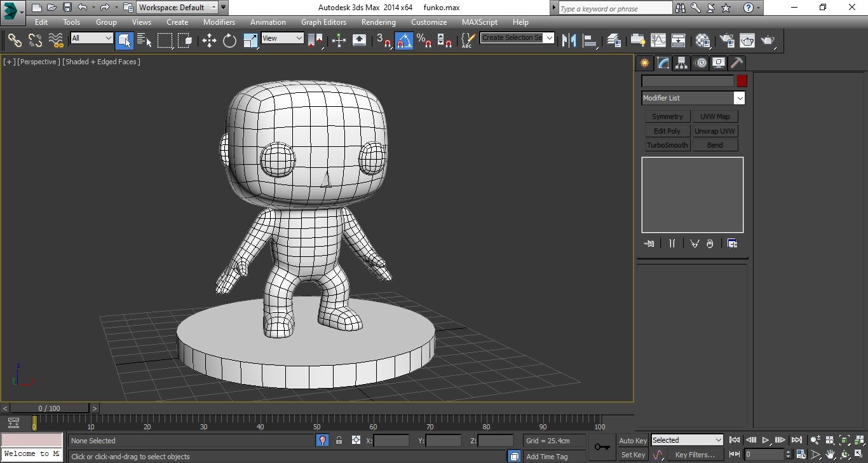Open the Modifiers menu
This screenshot has width=868, height=463.
pyautogui.click(x=219, y=22)
